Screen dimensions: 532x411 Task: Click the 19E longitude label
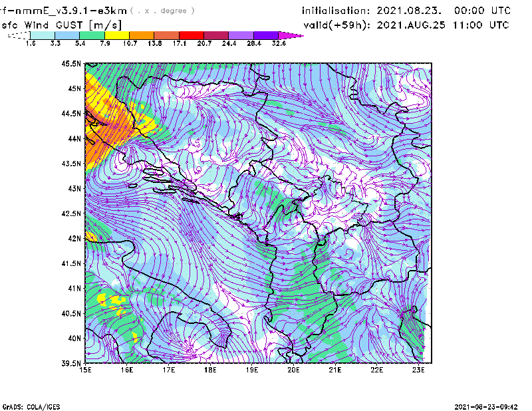coord(252,370)
